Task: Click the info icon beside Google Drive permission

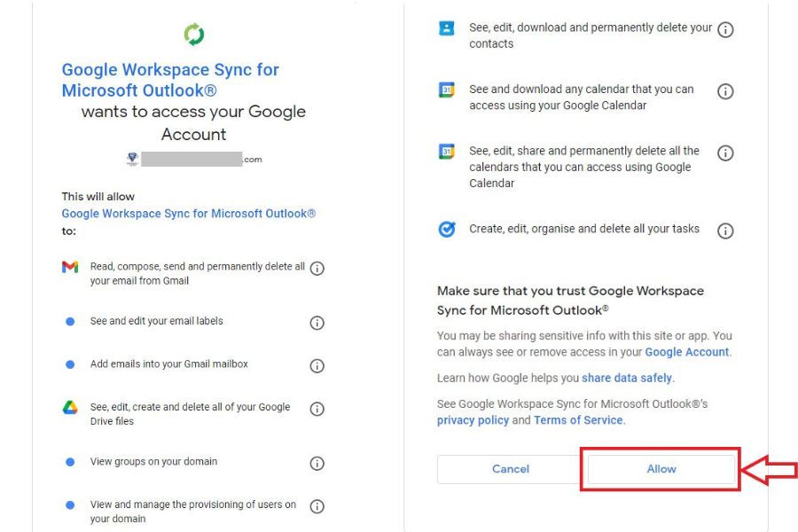Action: [317, 409]
